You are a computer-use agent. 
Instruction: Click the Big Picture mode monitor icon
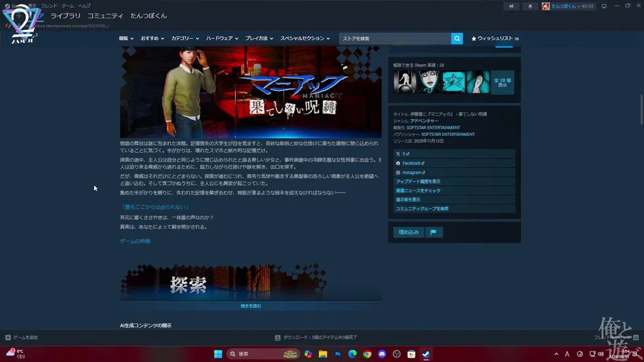(604, 6)
